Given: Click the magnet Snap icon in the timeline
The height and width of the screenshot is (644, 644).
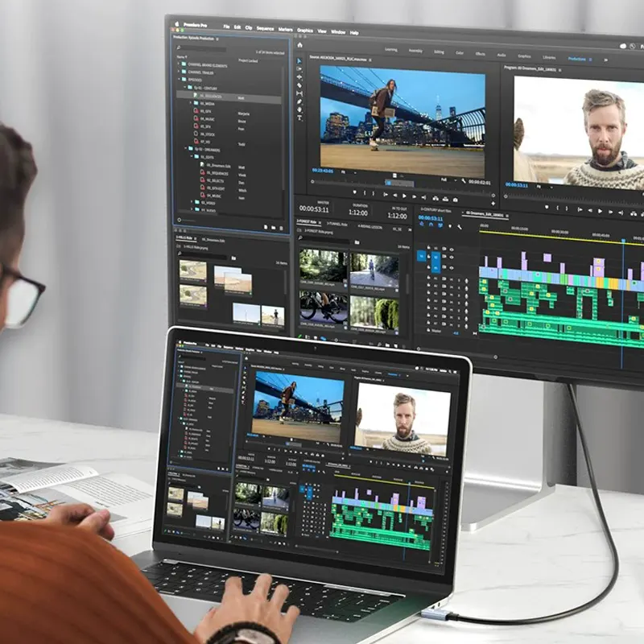Looking at the screenshot, I should [x=430, y=225].
